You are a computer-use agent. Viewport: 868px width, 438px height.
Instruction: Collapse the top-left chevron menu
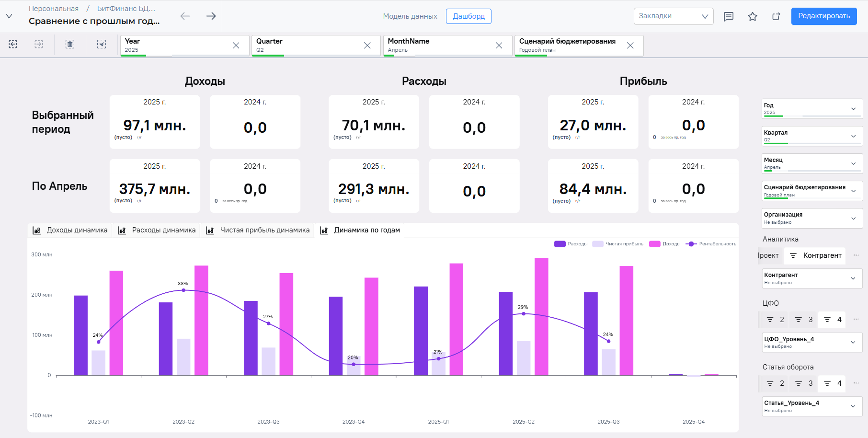pos(9,16)
